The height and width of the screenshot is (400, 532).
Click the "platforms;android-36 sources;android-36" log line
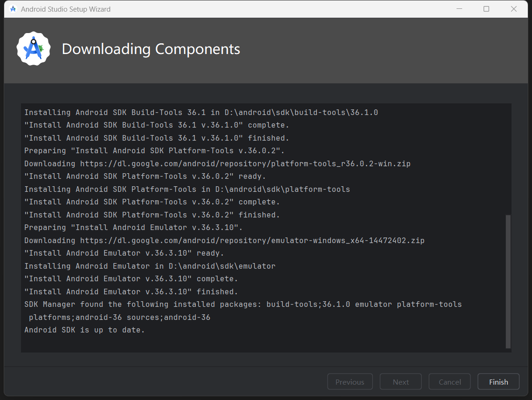click(119, 318)
